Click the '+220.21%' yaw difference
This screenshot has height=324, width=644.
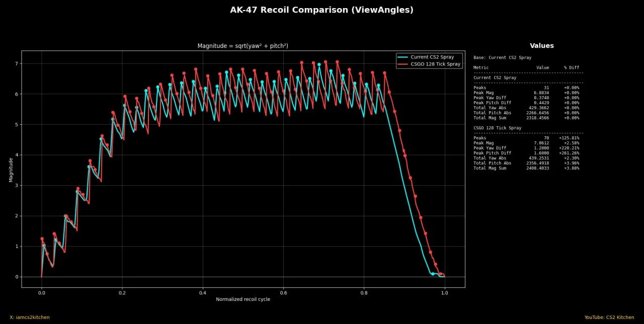point(569,148)
